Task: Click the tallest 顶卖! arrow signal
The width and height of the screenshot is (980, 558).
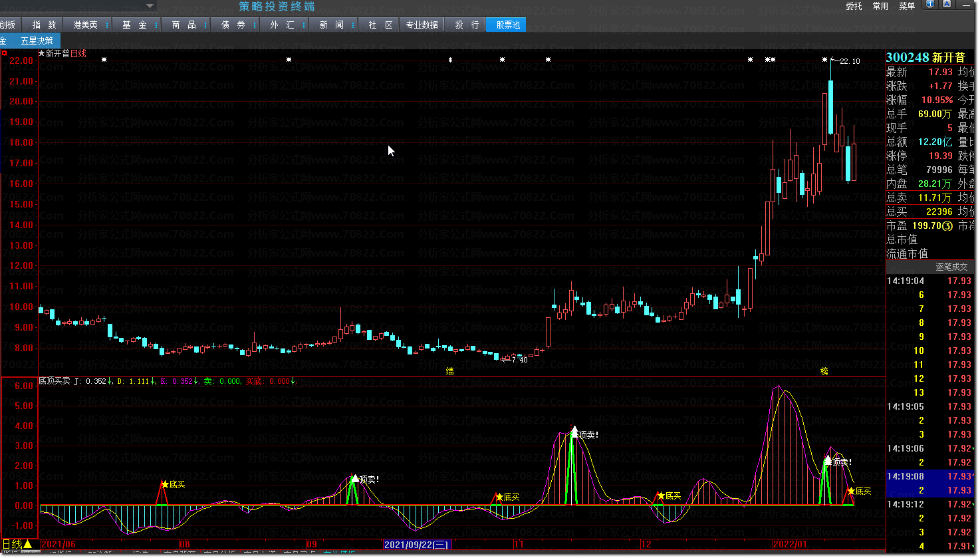Action: pyautogui.click(x=574, y=431)
